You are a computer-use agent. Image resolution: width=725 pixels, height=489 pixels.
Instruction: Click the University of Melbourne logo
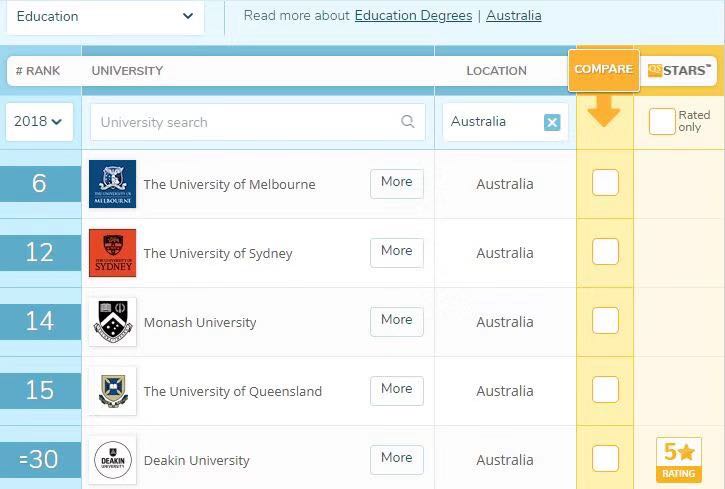pyautogui.click(x=112, y=184)
